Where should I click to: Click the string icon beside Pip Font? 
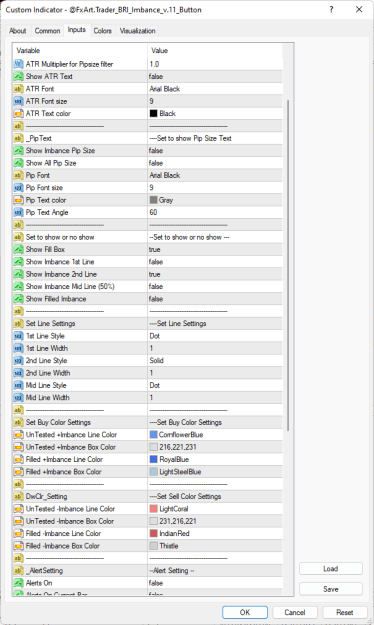(18, 175)
